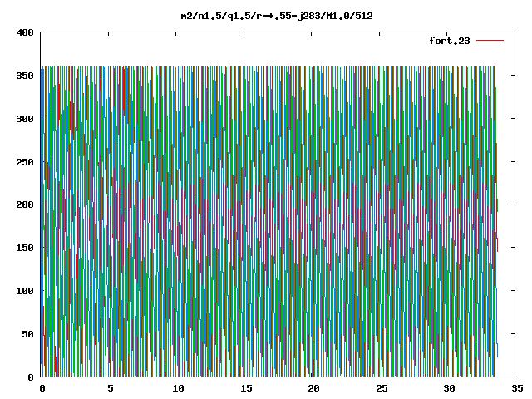The height and width of the screenshot is (399, 532).
Task: Click the y-axis label 400
Action: coord(25,33)
